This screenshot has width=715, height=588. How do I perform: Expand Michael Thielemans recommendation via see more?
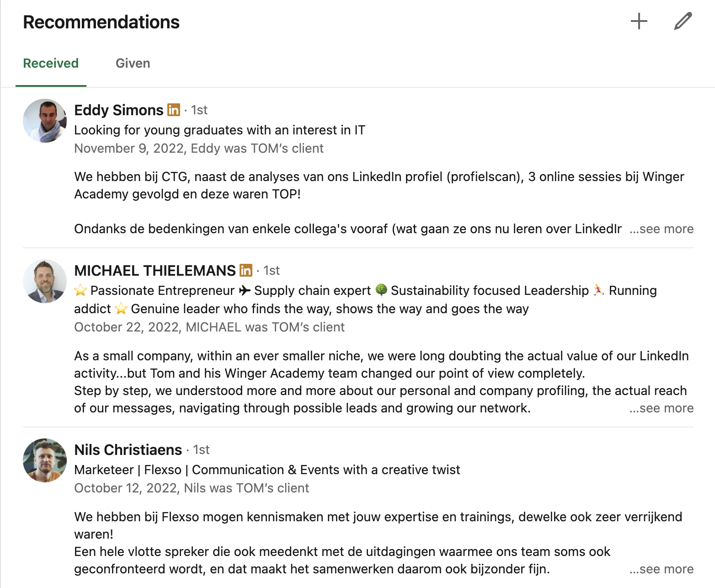(x=662, y=408)
